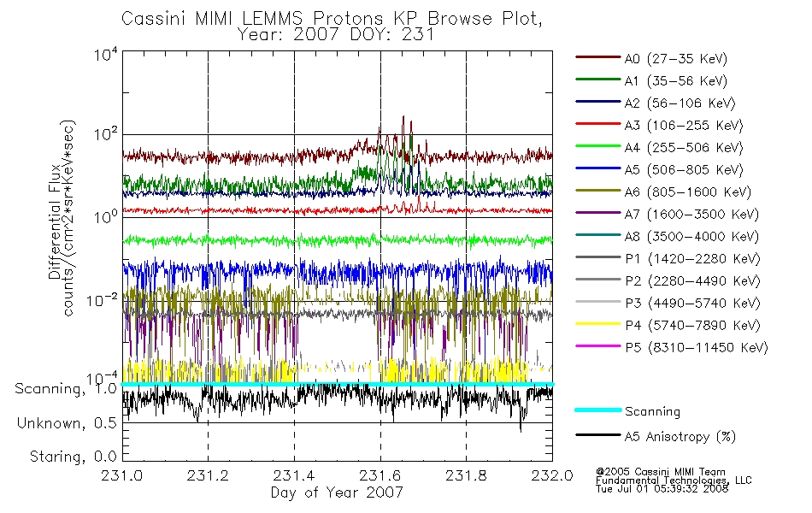Click the 'Year: 2007 DOY: 231' subtitle
Screen dimensions: 812x513
click(x=336, y=35)
